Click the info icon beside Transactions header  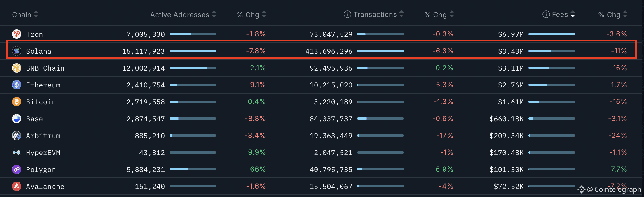(x=347, y=14)
